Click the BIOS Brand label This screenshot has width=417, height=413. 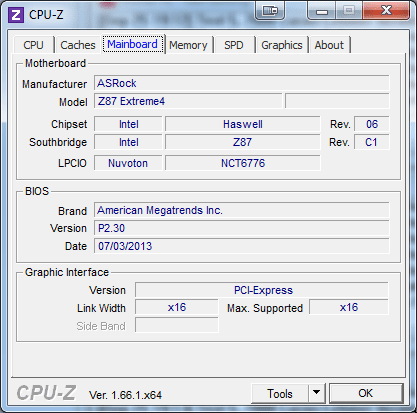coord(72,211)
